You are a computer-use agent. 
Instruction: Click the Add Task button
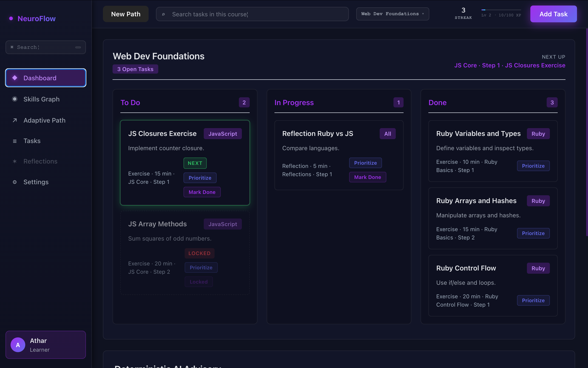click(553, 14)
